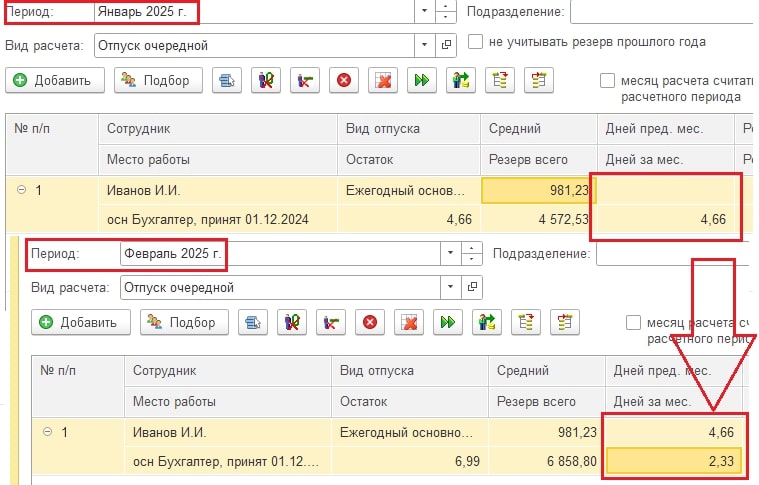
Task: Click Добавить button in February 2025 panel
Action: click(x=81, y=322)
